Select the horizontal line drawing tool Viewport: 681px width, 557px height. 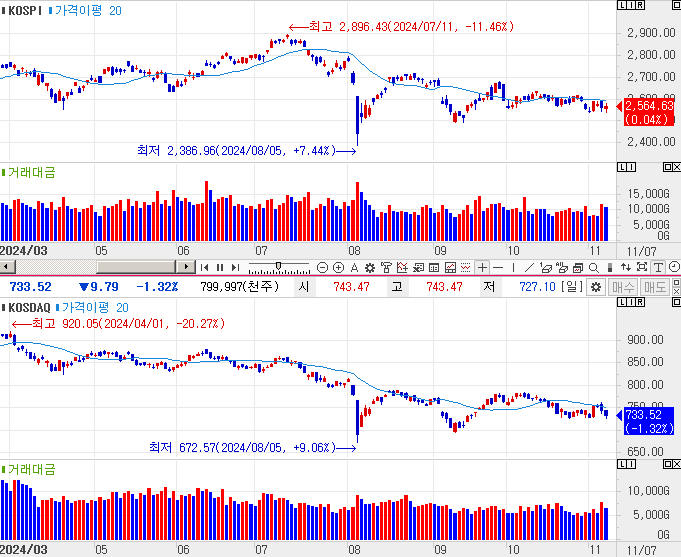498,268
